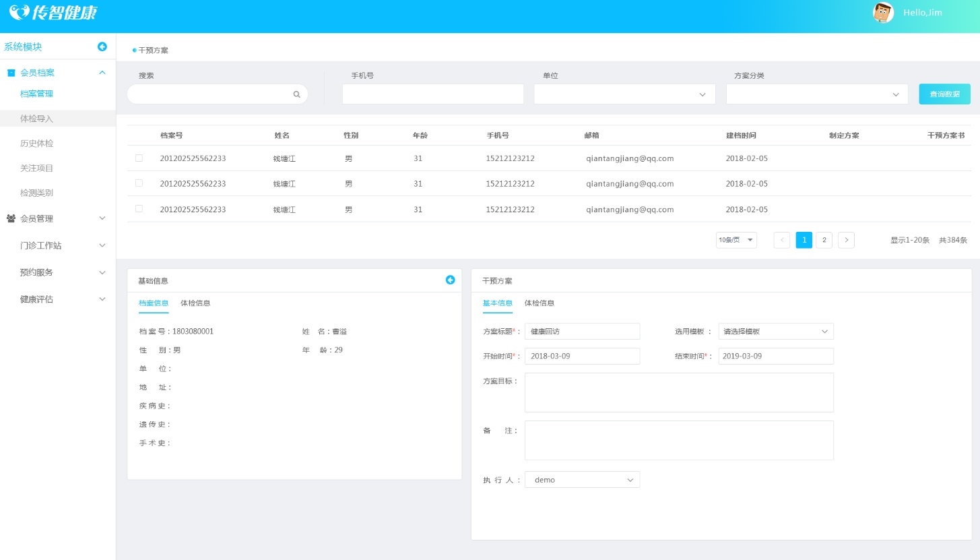Click Hello,Jim user name
980x560 pixels.
[x=922, y=13]
